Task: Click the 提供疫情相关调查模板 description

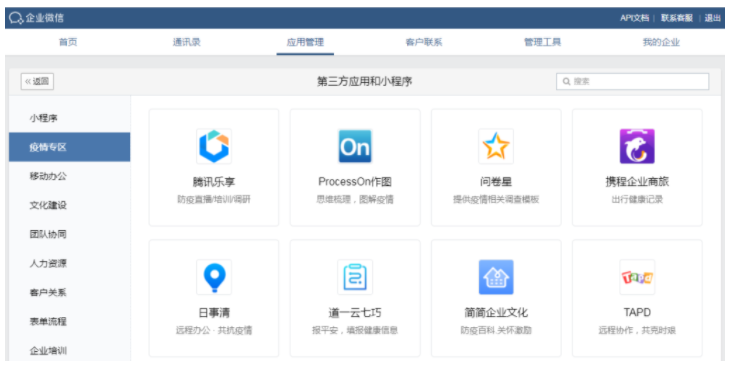Action: coord(496,200)
